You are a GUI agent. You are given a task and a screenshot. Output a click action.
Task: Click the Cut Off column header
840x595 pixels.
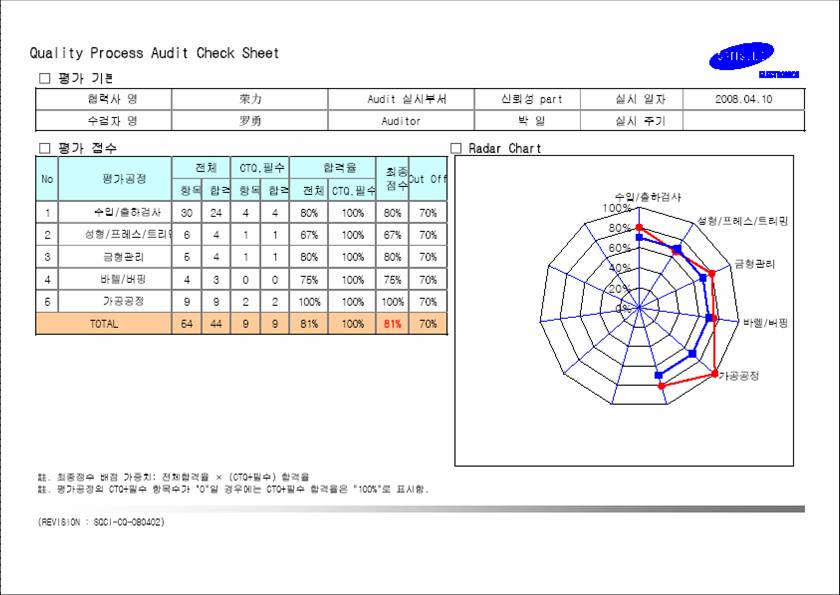(428, 179)
